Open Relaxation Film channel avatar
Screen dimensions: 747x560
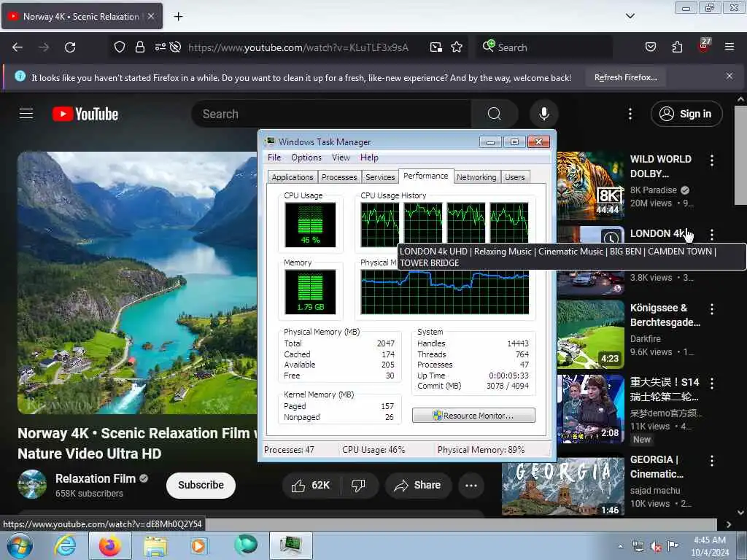coord(32,484)
